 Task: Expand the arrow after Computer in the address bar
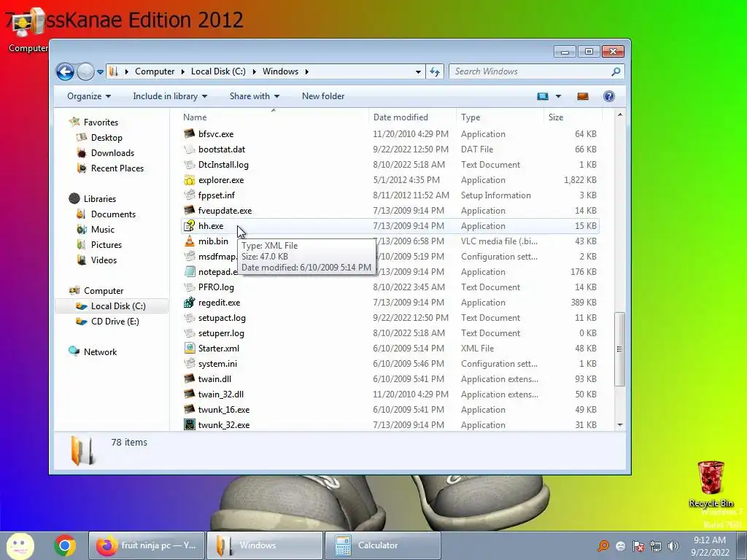tap(183, 71)
